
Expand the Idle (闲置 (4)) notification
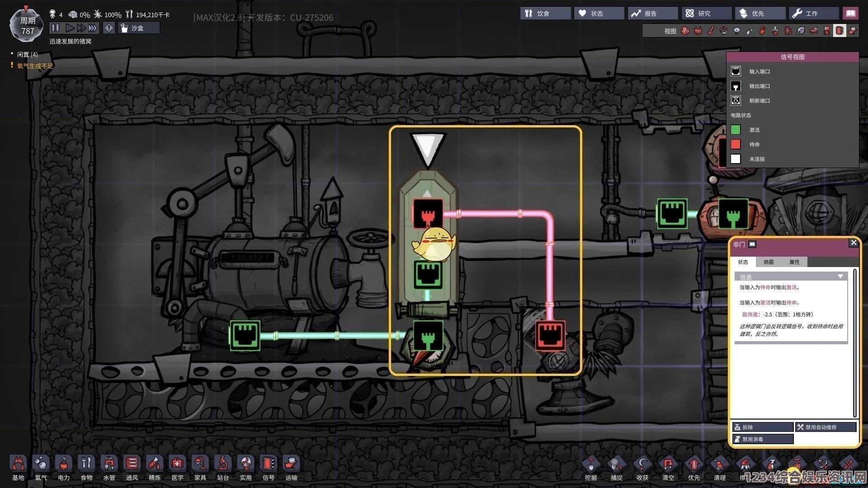[x=27, y=54]
